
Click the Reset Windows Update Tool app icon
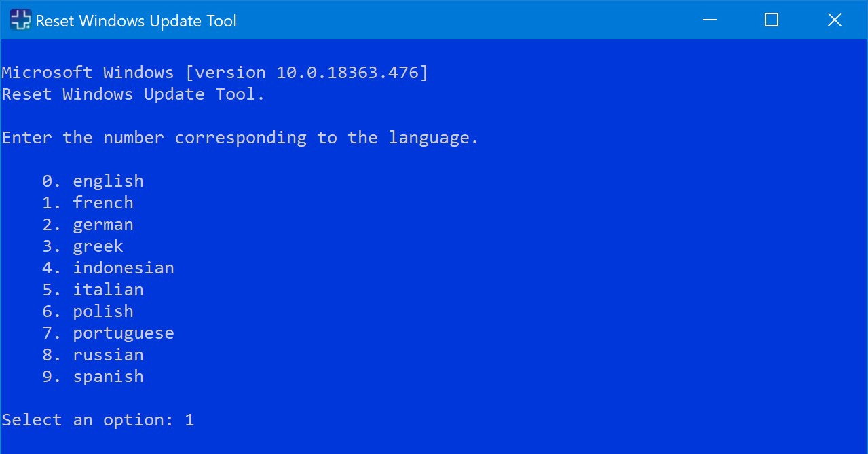click(20, 20)
